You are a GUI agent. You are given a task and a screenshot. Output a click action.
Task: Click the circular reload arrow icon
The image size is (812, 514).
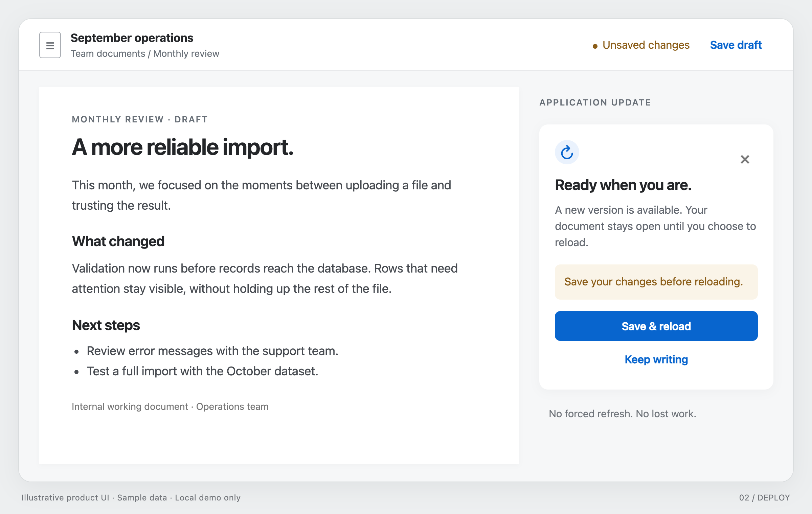click(x=567, y=153)
